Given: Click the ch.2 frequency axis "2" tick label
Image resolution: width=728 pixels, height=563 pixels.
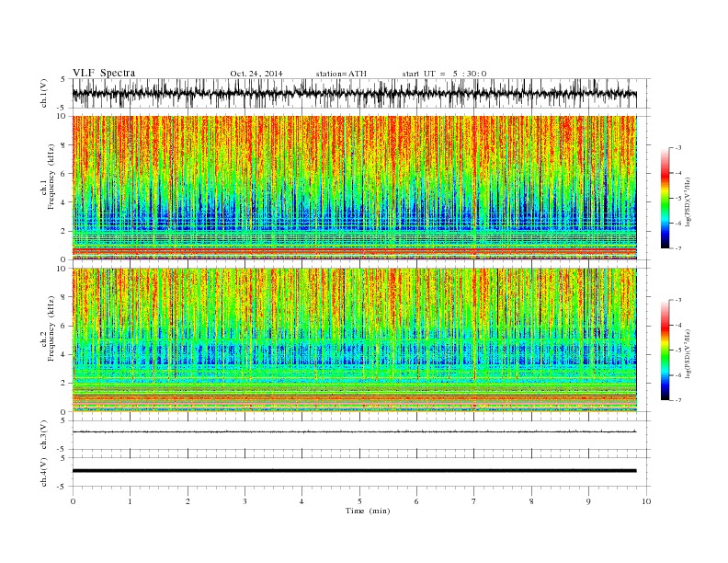Looking at the screenshot, I should 64,384.
